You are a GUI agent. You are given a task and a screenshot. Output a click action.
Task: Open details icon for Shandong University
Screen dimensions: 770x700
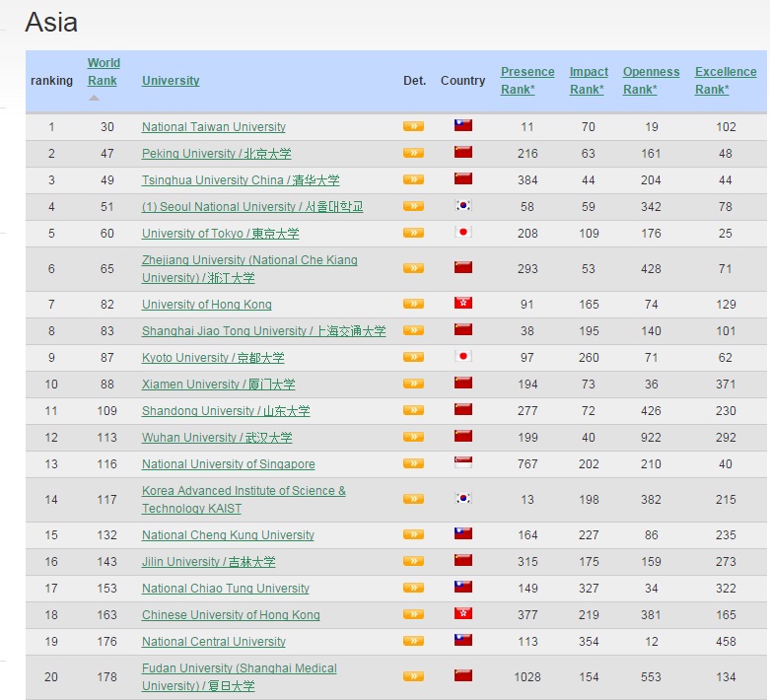tap(413, 410)
